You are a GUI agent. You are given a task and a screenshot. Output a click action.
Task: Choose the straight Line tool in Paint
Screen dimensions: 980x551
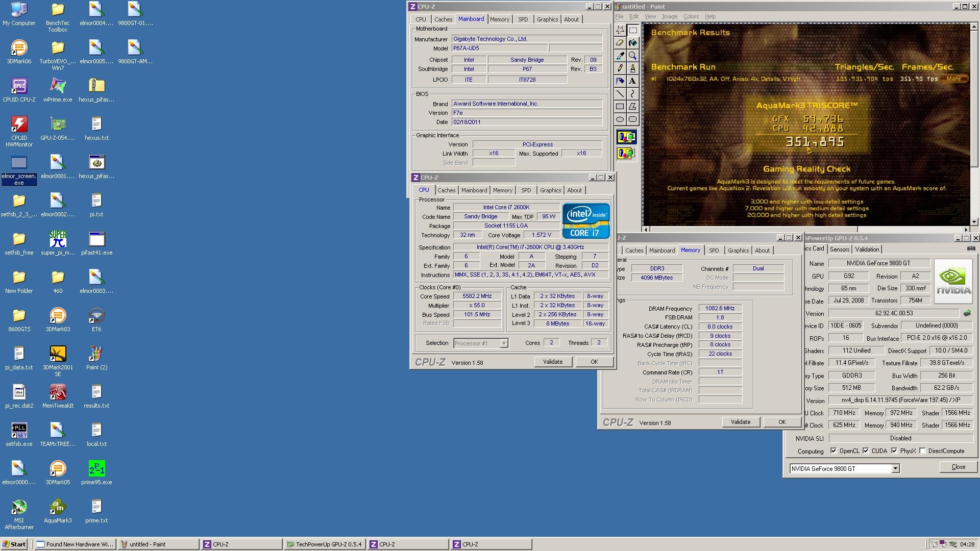tap(620, 94)
